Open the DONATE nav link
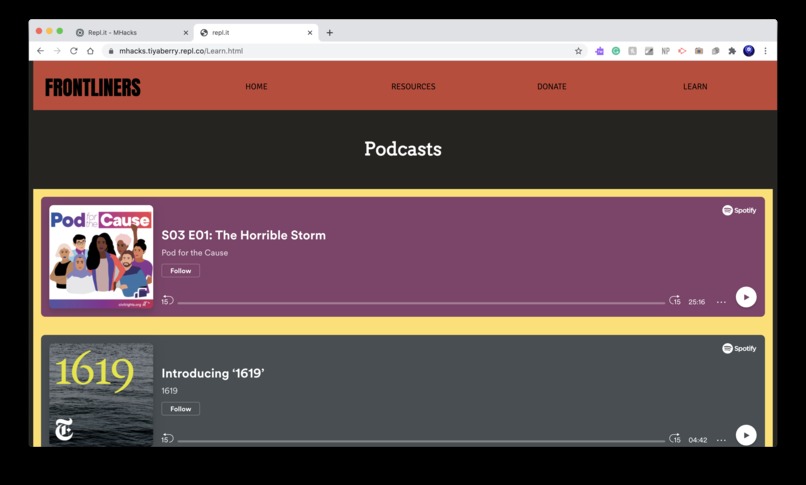Image resolution: width=806 pixels, height=485 pixels. (552, 86)
